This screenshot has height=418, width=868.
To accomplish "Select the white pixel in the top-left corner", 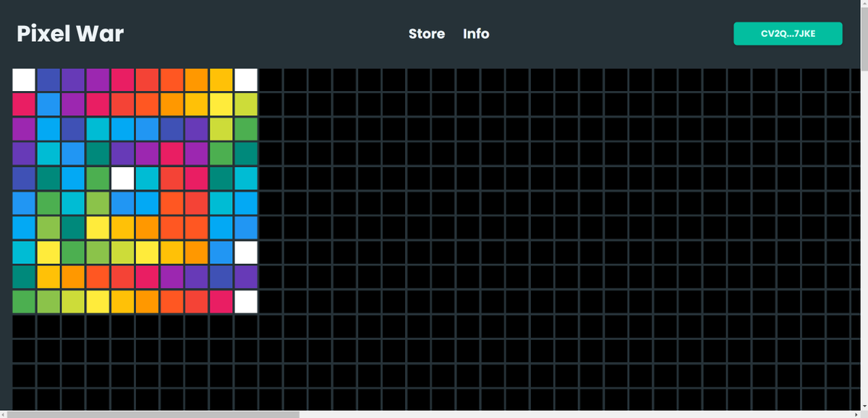I will point(25,80).
